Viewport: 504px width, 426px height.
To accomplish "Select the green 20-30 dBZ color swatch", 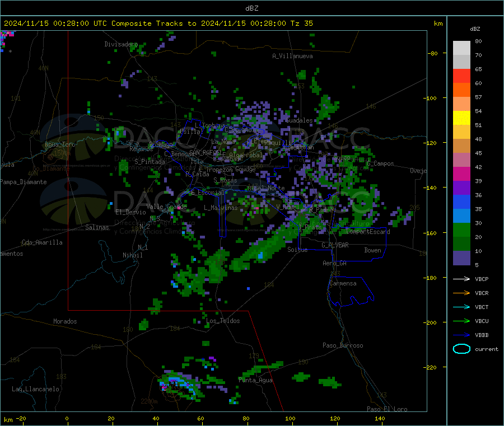I will click(461, 230).
